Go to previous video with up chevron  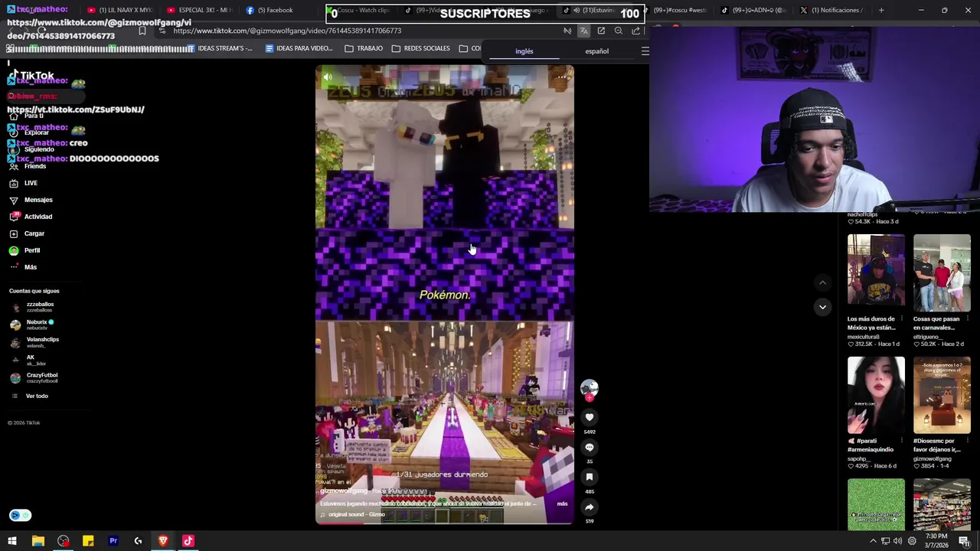coord(822,282)
